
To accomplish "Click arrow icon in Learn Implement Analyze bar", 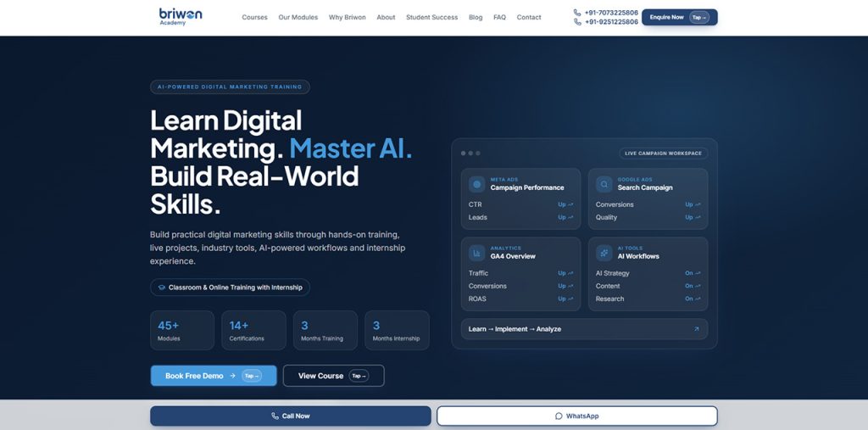I will (x=697, y=329).
